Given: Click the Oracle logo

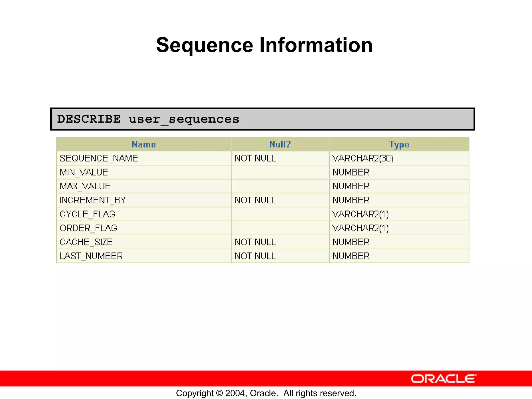Looking at the screenshot, I should pyautogui.click(x=443, y=379).
